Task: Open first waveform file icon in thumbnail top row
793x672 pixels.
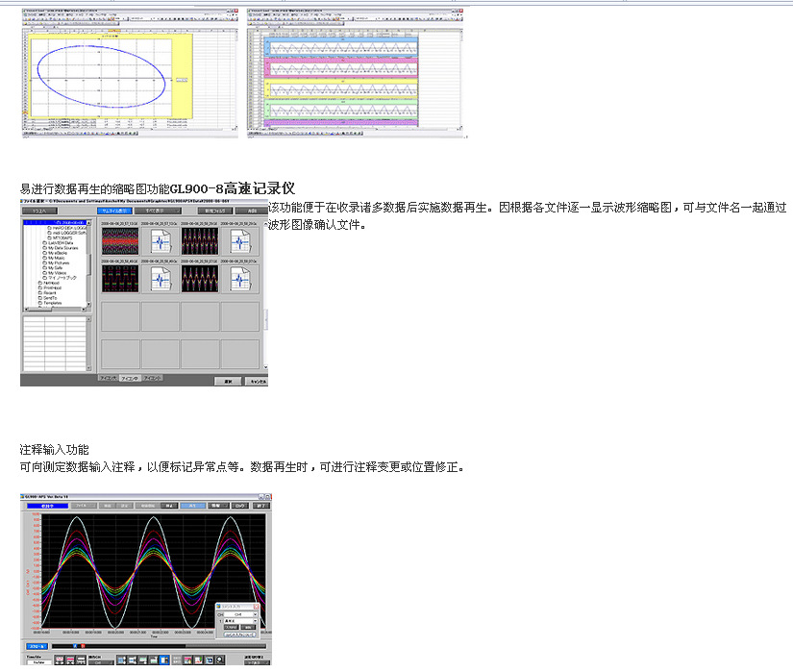Action: [161, 241]
